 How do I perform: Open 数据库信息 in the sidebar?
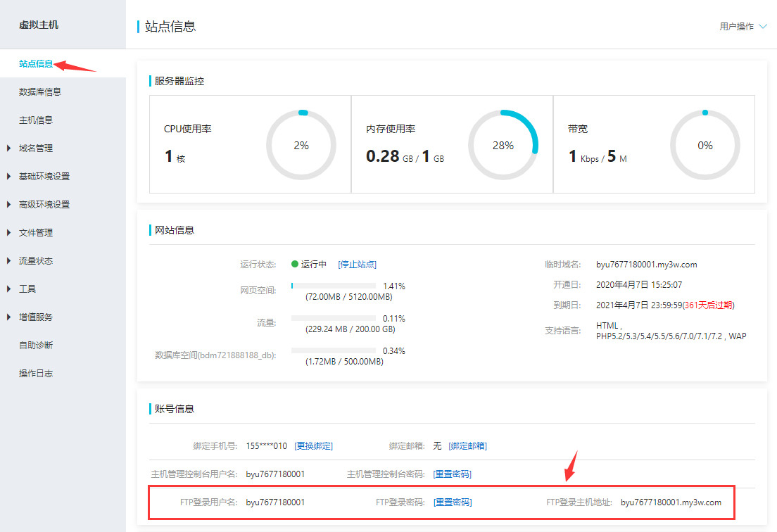pos(40,92)
